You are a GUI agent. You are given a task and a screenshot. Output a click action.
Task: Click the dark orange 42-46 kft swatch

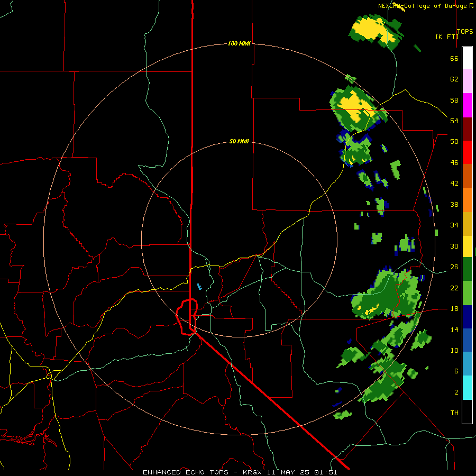[x=467, y=176]
